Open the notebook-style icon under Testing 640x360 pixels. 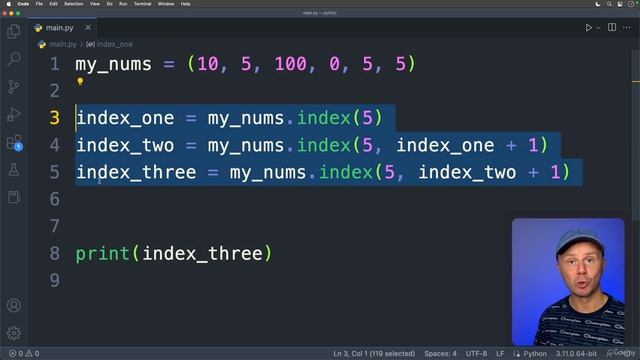[14, 197]
